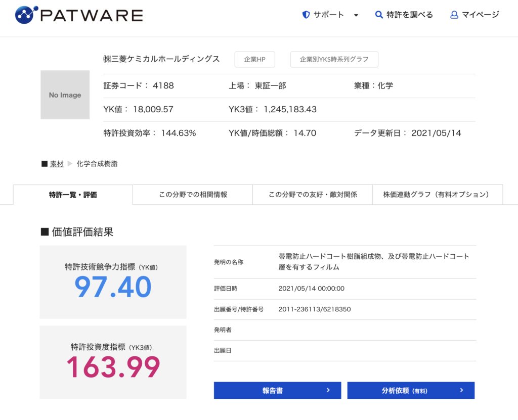Screen dimensions: 518x420
Task: Click the YK3値 score 163.99
Action: click(113, 367)
